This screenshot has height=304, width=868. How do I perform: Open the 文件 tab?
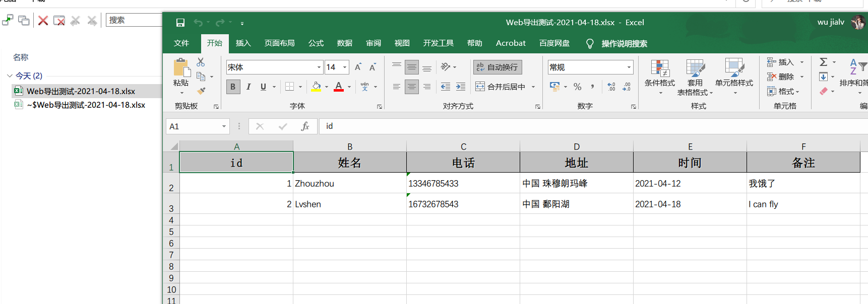181,43
